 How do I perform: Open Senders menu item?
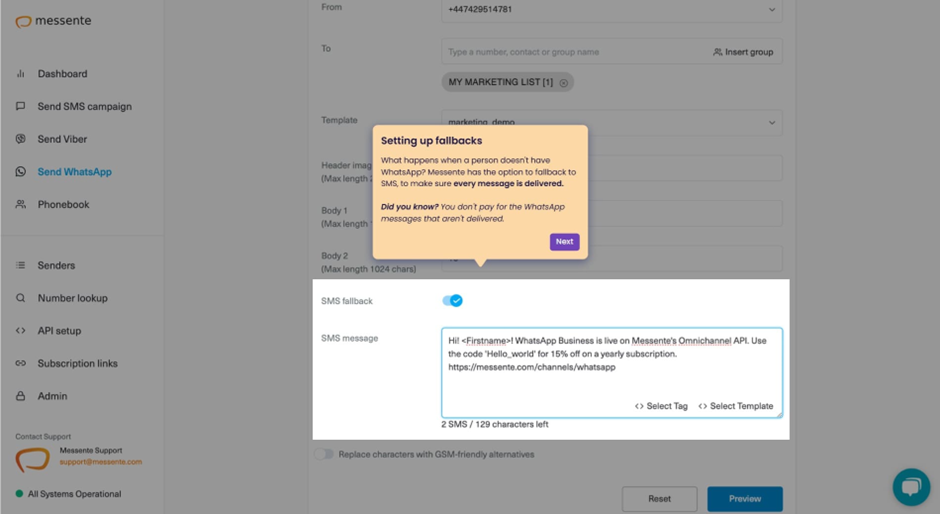pos(56,265)
